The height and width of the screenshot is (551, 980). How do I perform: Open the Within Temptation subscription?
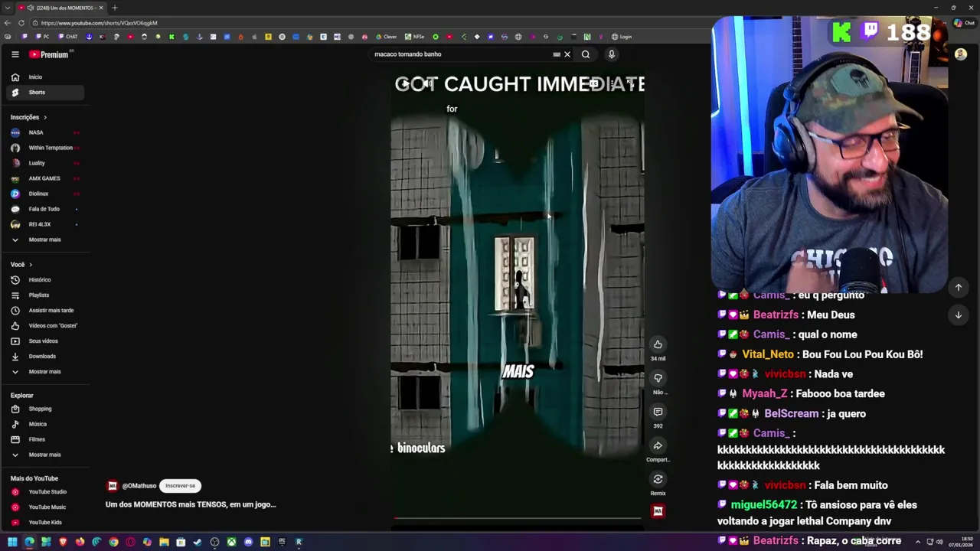44,148
